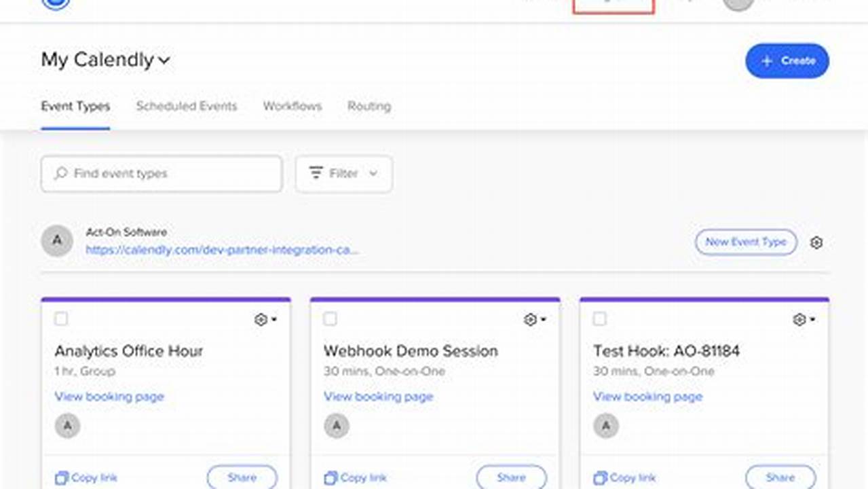Viewport: 868px width, 489px height.
Task: Open the Help question mark icon
Action: 687,3
